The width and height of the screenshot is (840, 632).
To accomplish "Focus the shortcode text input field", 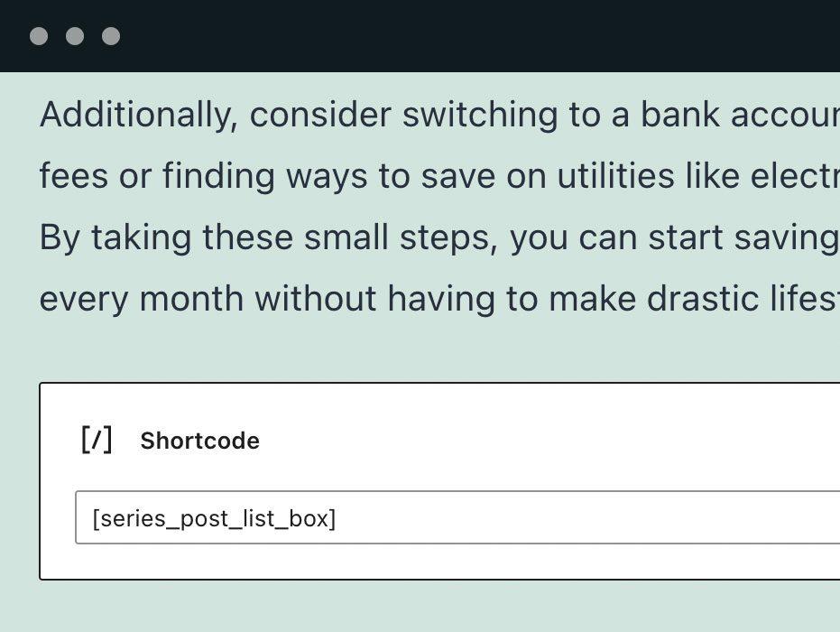I will point(457,517).
